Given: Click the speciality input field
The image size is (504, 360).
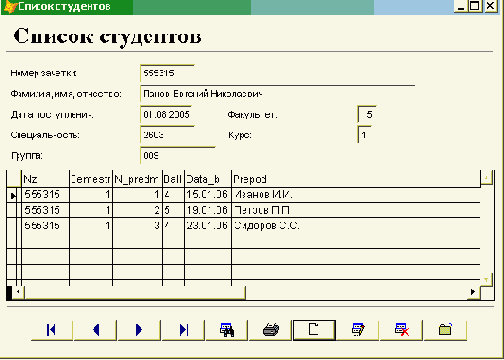Looking at the screenshot, I should pyautogui.click(x=167, y=135).
